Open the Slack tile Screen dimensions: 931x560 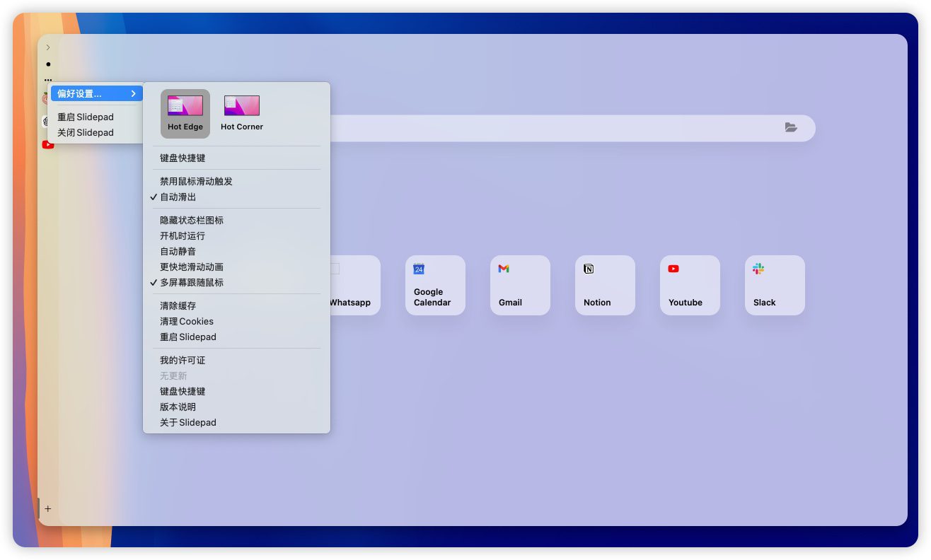pyautogui.click(x=775, y=285)
